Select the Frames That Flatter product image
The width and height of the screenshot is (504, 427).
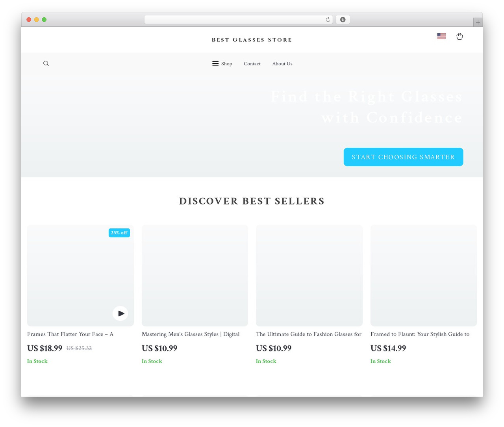coord(80,275)
